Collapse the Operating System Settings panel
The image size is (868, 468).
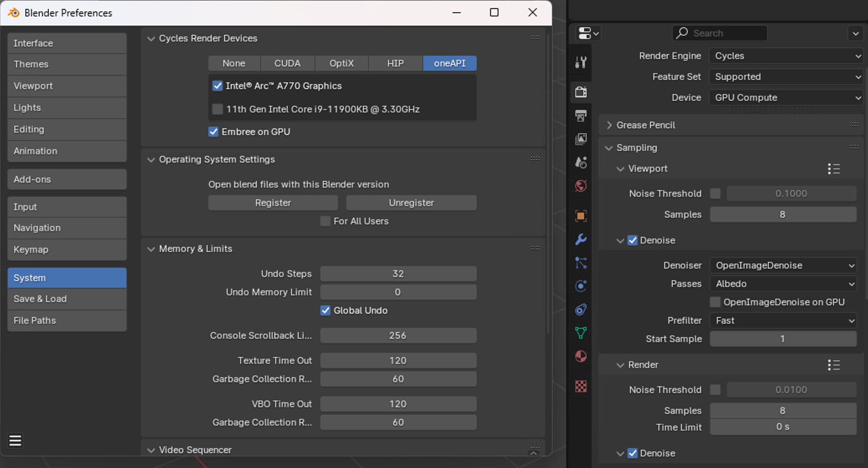151,159
